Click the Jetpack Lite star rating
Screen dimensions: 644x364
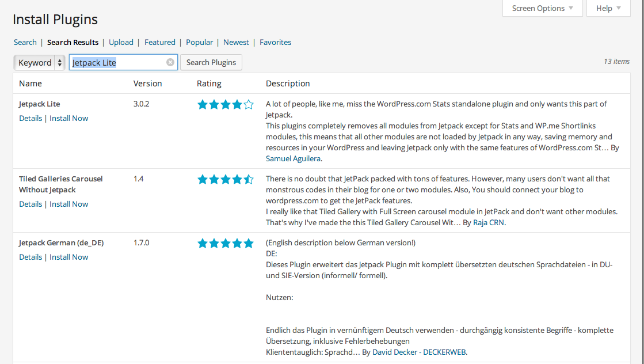[x=226, y=105]
